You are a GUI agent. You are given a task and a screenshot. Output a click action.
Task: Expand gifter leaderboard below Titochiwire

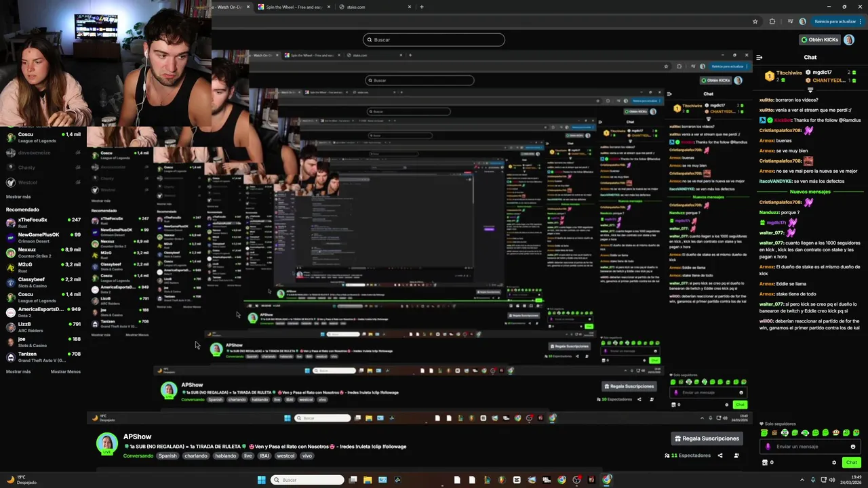(x=810, y=89)
